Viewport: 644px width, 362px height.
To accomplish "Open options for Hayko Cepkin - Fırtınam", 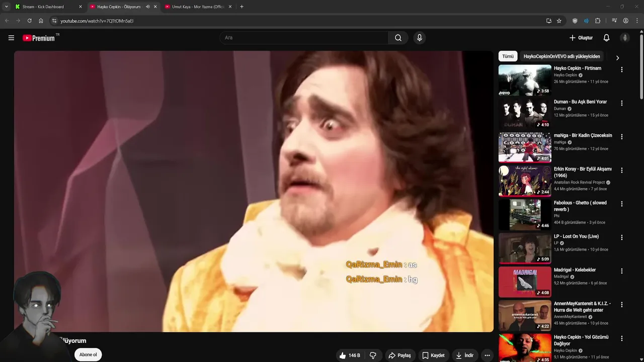I will (x=622, y=70).
